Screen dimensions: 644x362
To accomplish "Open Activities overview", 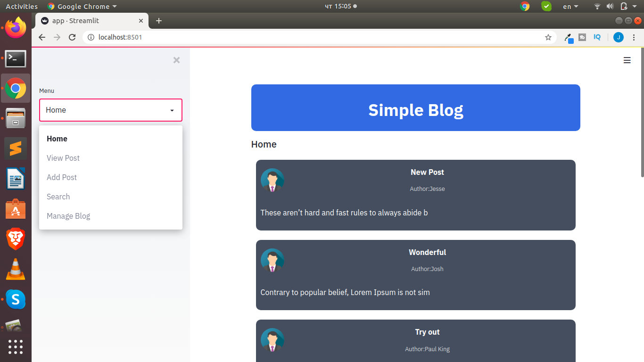I will pos(22,6).
